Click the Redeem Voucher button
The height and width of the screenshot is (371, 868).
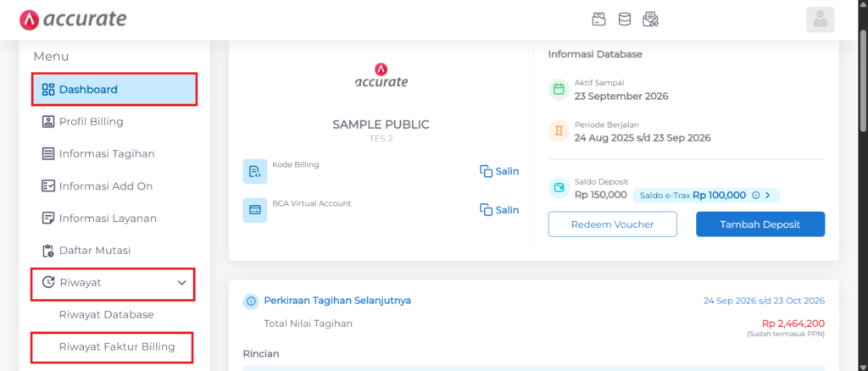(612, 224)
